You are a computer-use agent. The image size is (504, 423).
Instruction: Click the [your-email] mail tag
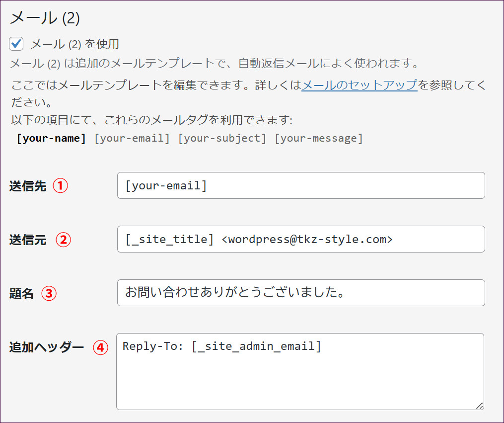[132, 138]
